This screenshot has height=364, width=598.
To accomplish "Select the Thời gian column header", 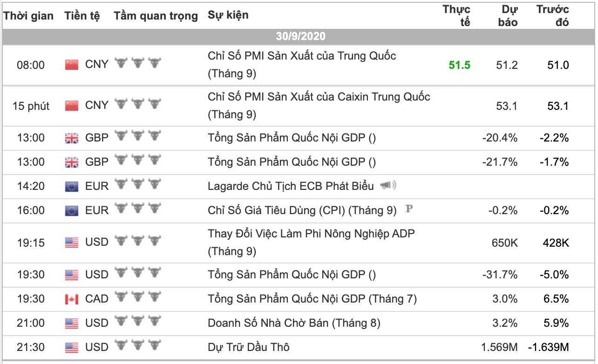I will pos(28,16).
